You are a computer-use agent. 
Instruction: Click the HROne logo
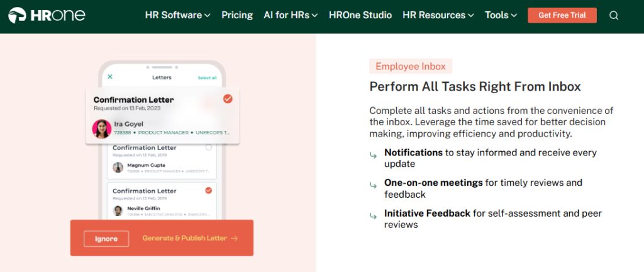(x=47, y=15)
